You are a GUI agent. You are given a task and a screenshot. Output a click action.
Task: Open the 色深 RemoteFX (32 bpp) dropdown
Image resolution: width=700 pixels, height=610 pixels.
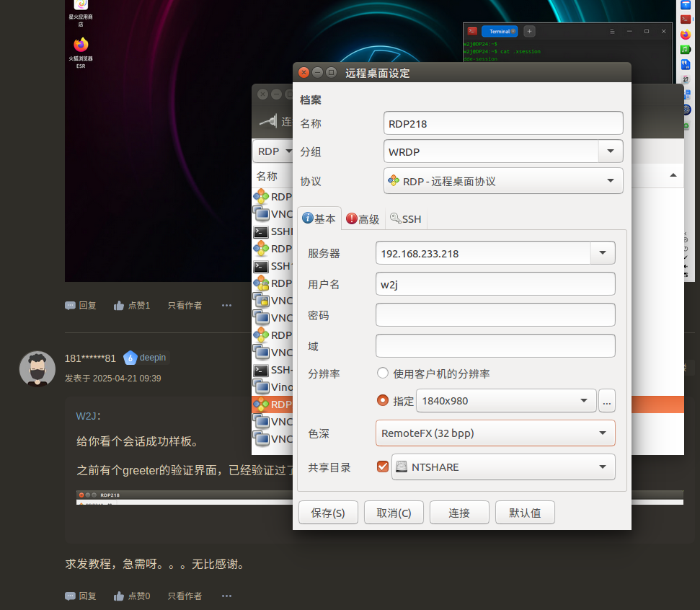click(x=495, y=433)
